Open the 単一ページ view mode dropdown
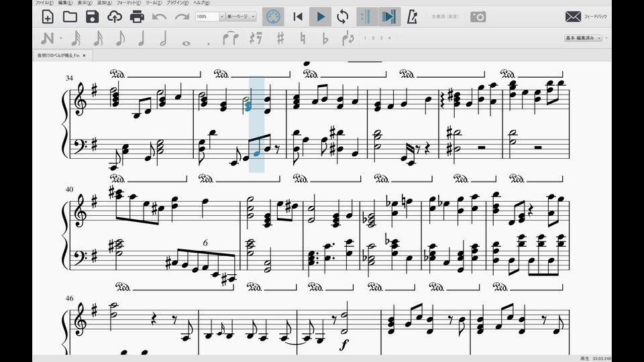 tap(241, 16)
